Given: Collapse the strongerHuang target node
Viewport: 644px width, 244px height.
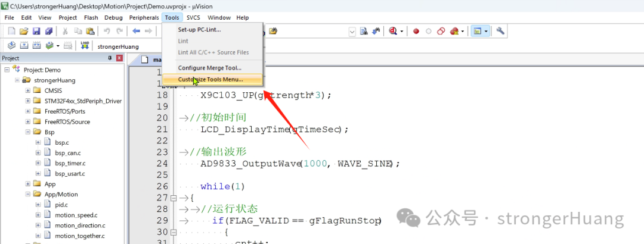Looking at the screenshot, I should point(17,80).
